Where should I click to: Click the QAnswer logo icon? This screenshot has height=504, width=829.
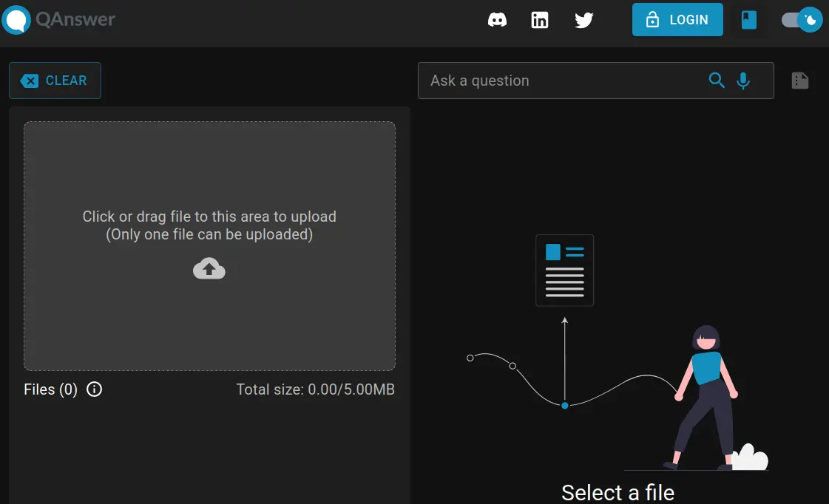coord(16,19)
